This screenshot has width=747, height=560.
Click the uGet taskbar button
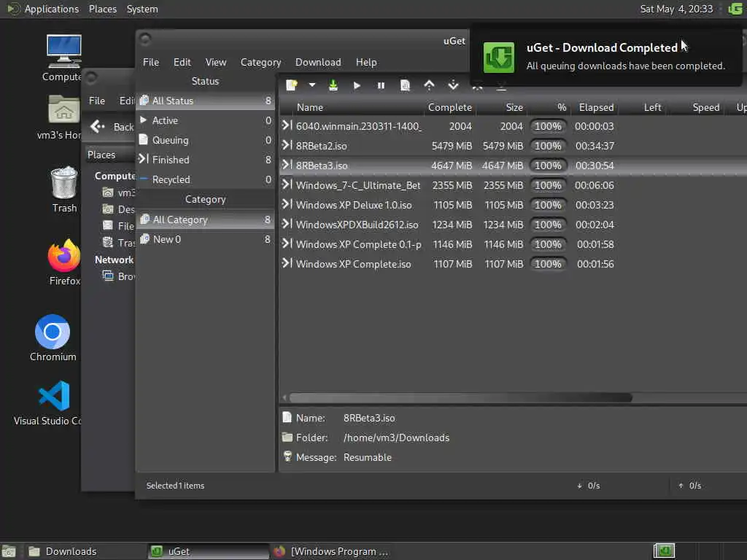209,551
